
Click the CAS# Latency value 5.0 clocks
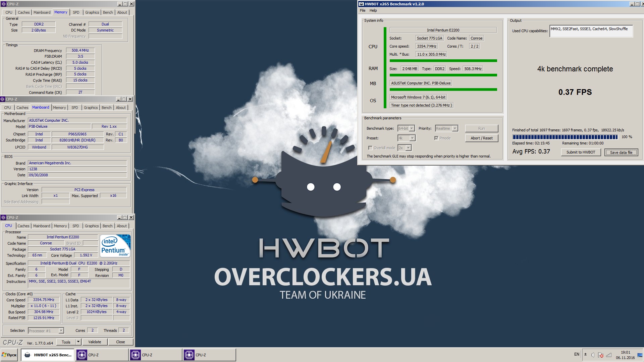80,62
